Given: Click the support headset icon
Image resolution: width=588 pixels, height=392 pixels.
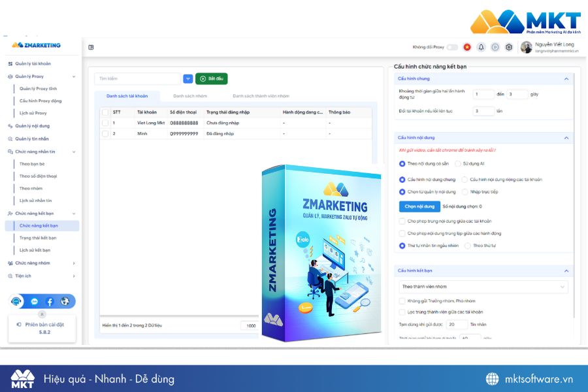Looking at the screenshot, I should (x=16, y=301).
